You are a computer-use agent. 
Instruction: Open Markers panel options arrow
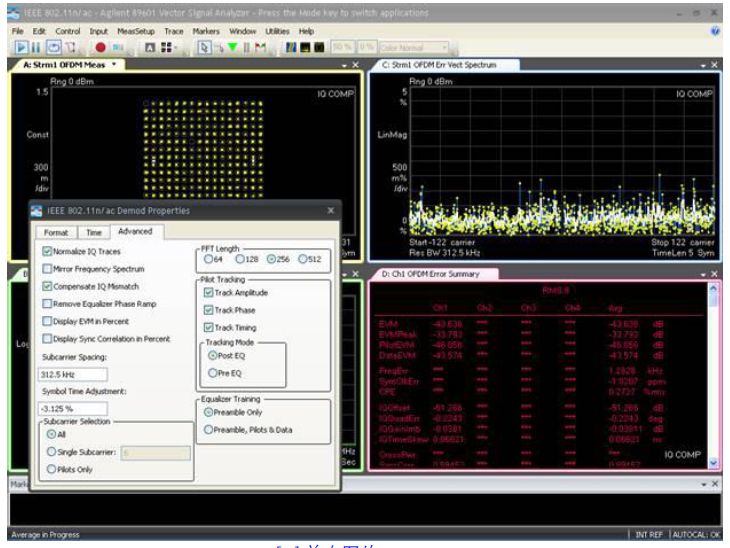coord(703,485)
